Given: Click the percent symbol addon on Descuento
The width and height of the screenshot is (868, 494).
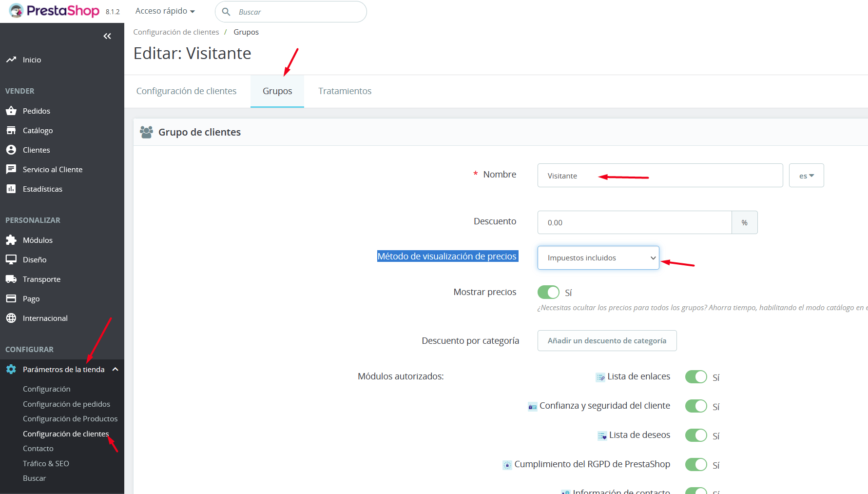Looking at the screenshot, I should pos(745,222).
